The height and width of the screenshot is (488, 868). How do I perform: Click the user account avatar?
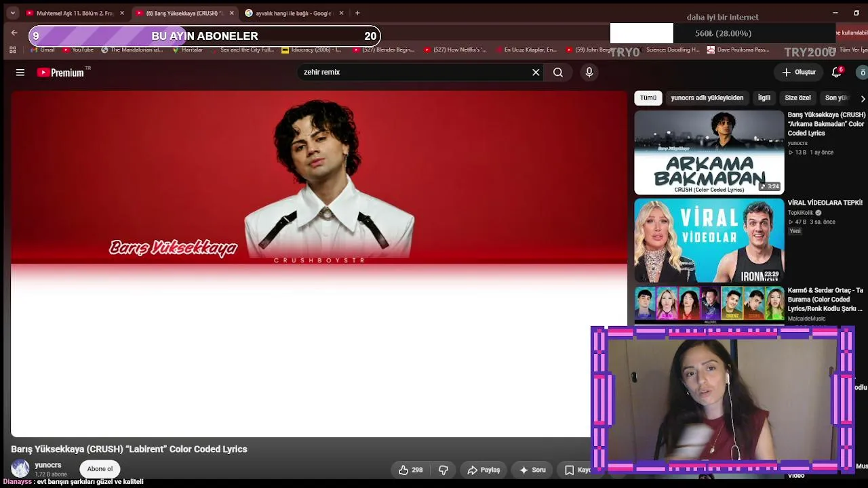pos(863,73)
